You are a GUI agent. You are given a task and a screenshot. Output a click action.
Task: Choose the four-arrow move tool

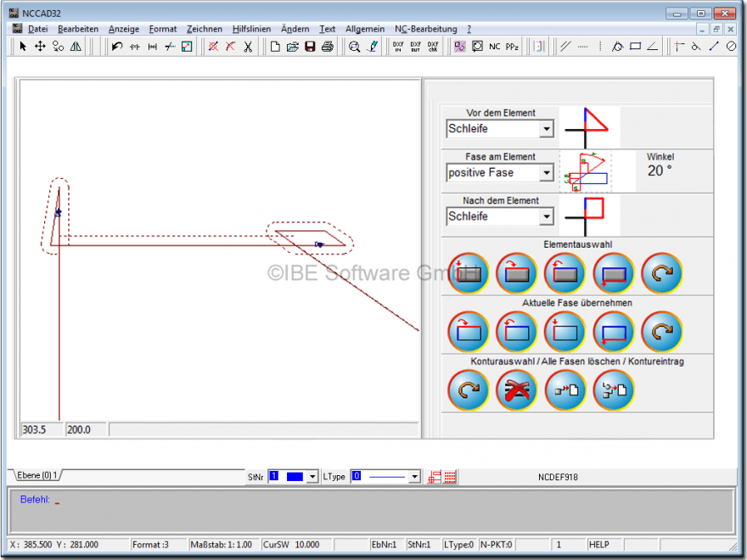40,47
